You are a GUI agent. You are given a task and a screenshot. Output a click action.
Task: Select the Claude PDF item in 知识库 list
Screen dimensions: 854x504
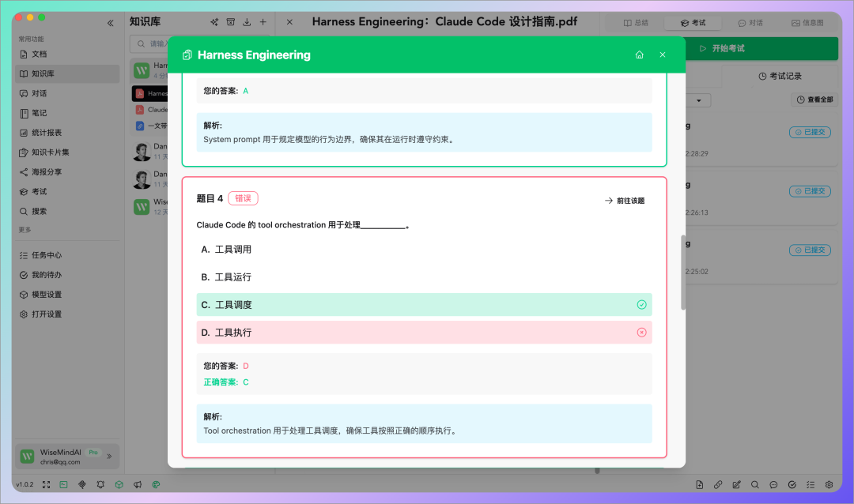pyautogui.click(x=149, y=109)
